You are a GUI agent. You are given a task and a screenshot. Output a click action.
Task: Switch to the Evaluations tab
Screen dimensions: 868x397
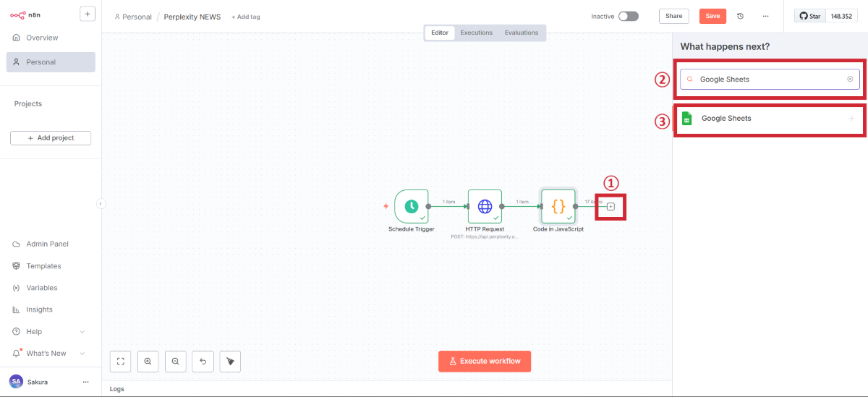pyautogui.click(x=522, y=33)
